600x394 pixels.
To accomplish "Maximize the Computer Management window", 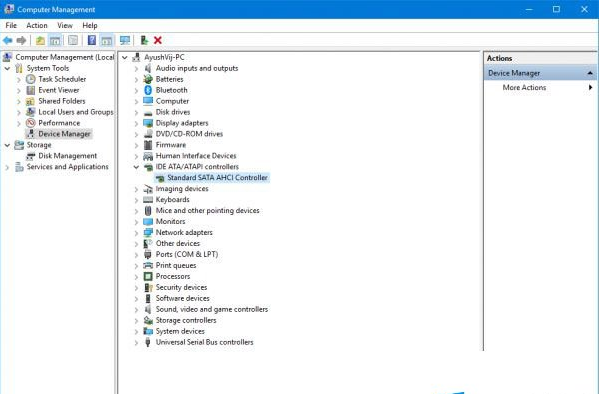I will pyautogui.click(x=556, y=9).
